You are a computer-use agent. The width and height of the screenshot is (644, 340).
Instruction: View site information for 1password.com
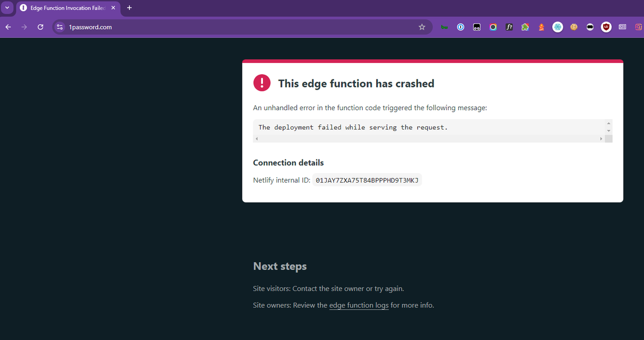pyautogui.click(x=60, y=27)
